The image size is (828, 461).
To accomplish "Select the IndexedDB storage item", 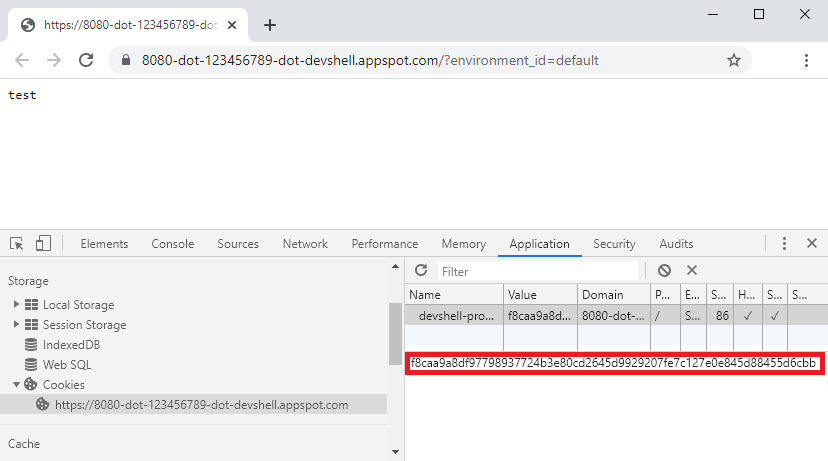I will [x=71, y=345].
